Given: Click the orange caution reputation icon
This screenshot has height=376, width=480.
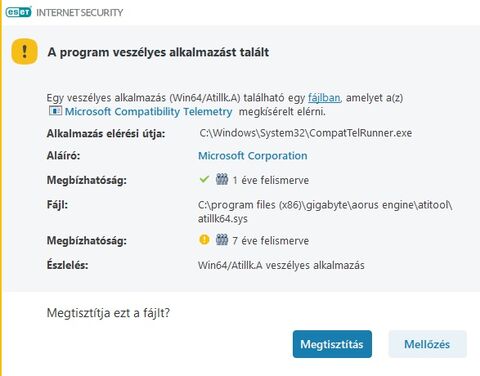Looking at the screenshot, I should pyautogui.click(x=204, y=239).
